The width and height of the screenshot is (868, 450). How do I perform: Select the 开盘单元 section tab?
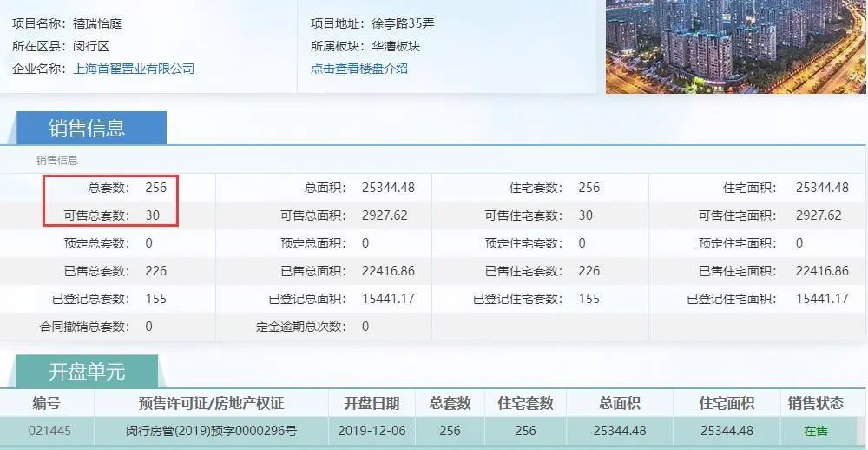[x=87, y=372]
